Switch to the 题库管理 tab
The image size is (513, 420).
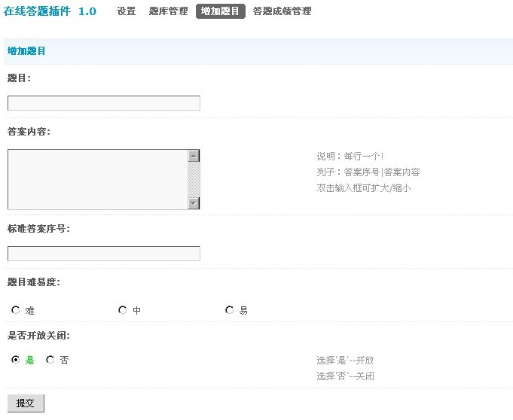click(168, 11)
